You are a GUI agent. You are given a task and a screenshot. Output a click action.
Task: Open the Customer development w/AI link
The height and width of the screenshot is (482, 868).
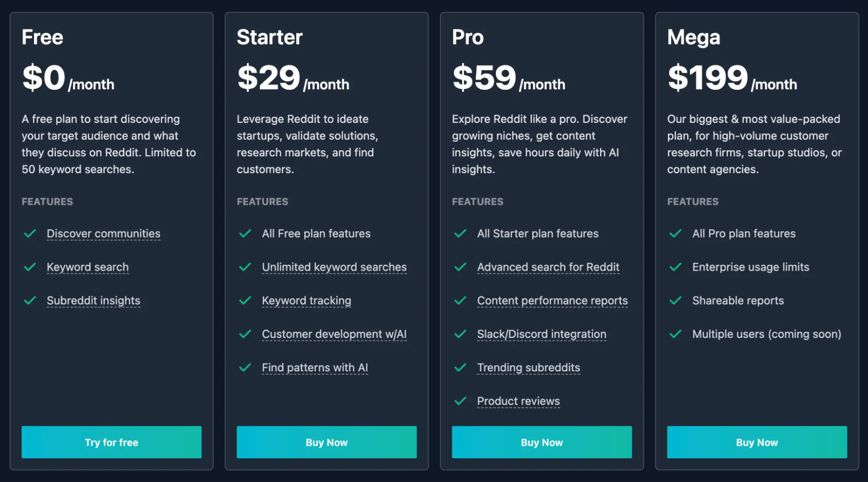pos(334,334)
